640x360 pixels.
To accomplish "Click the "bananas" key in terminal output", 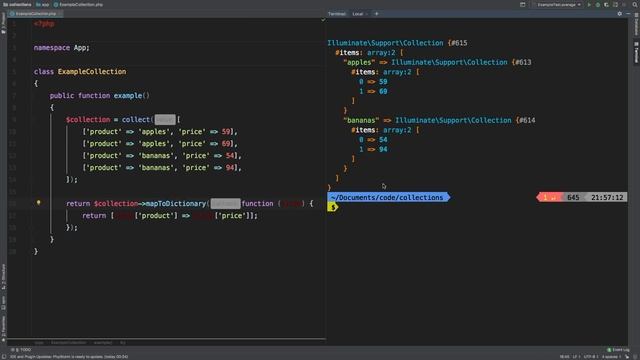I will coord(361,120).
